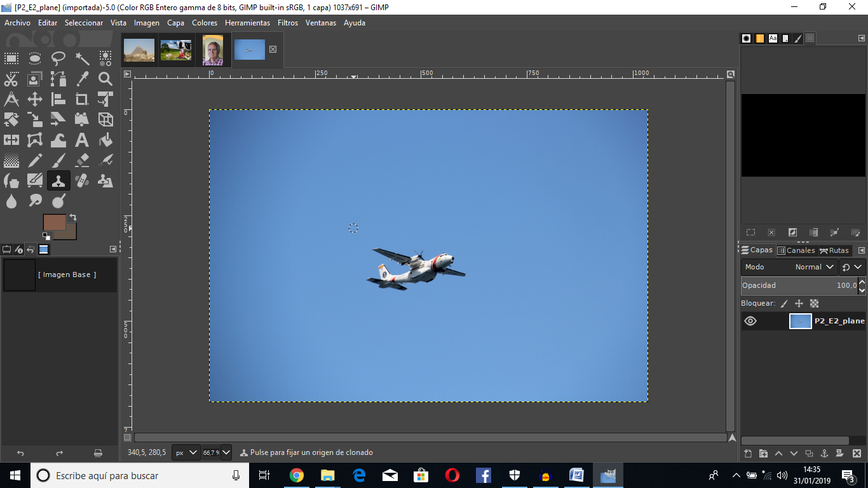
Task: Select the Zoom magnifier tool
Action: 105,79
